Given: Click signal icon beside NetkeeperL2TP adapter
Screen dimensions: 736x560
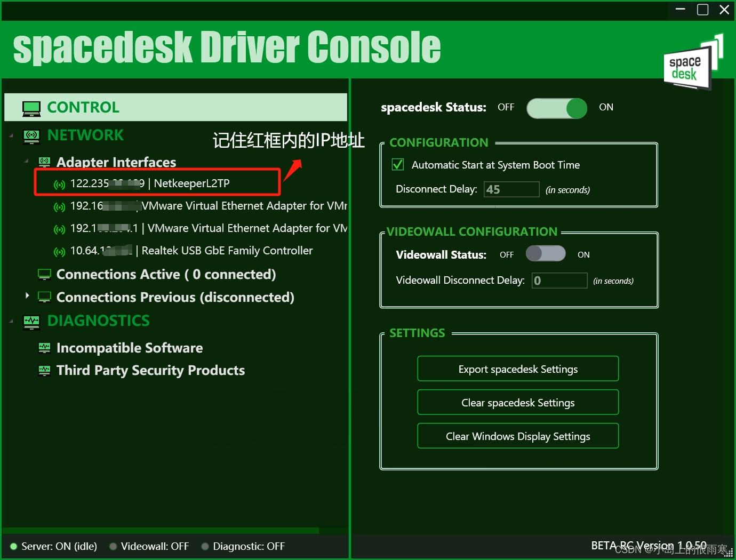Looking at the screenshot, I should click(59, 185).
